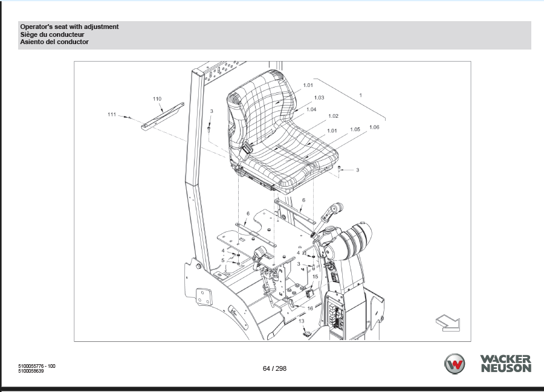Click the control lever handle beside seat
Screen dimensions: 544x392
[331, 213]
